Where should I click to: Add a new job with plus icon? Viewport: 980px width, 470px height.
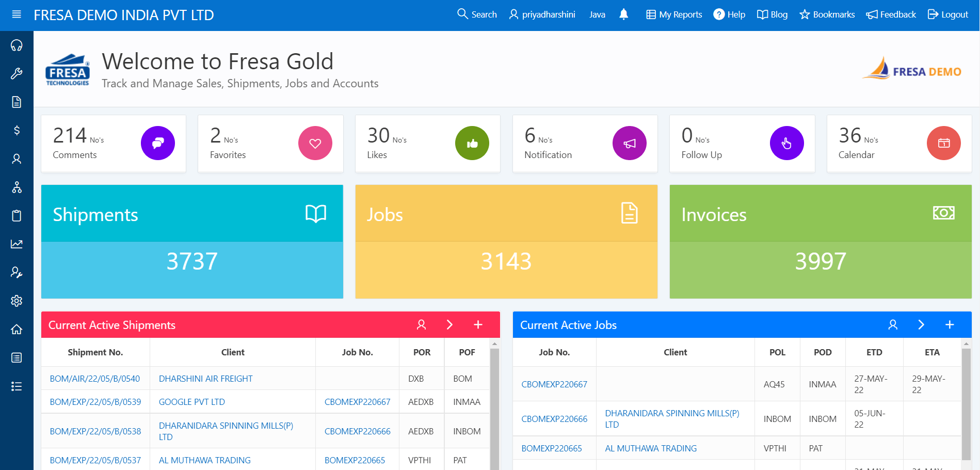(950, 324)
